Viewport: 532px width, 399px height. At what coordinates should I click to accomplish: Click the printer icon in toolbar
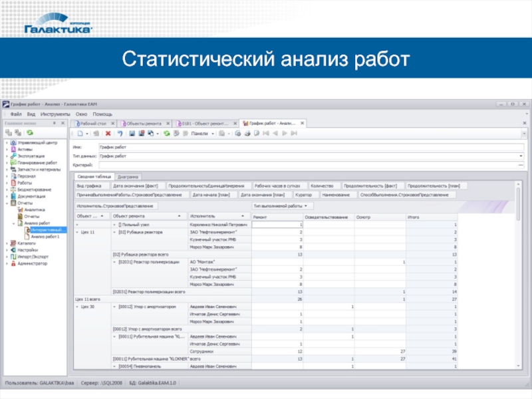(247, 134)
